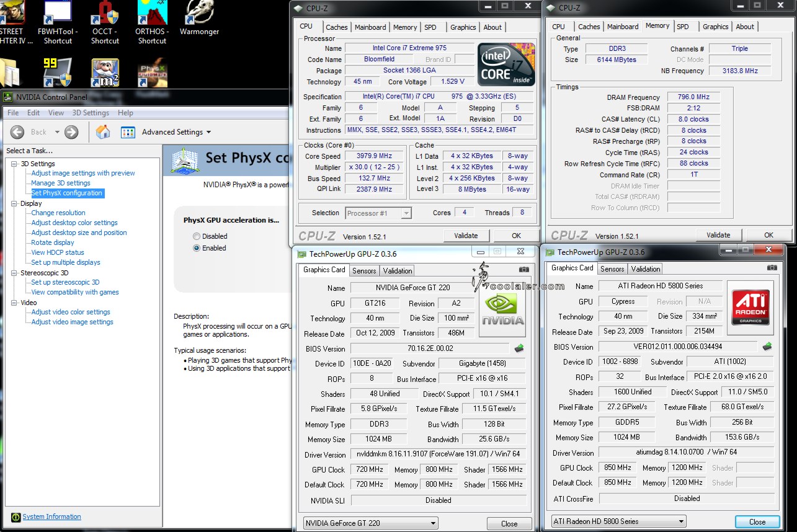
Task: Click the System Information icon at bottom left
Action: pos(16,517)
